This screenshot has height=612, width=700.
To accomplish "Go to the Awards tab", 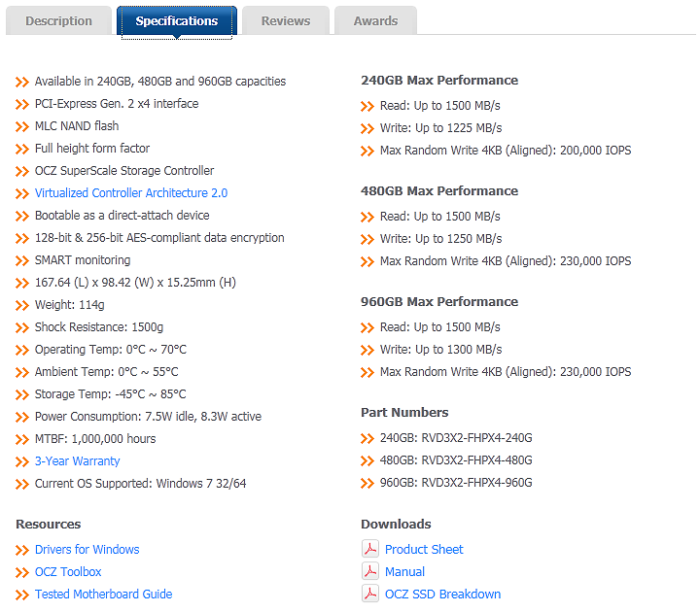I will [375, 20].
